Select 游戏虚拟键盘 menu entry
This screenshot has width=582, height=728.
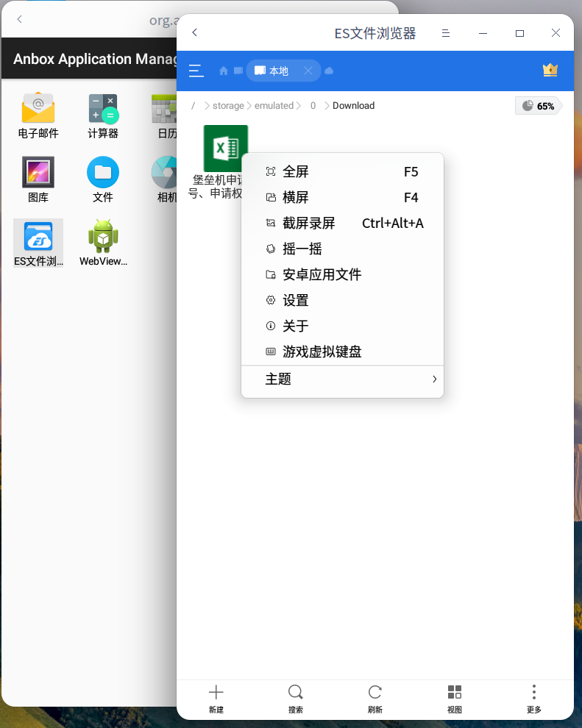(342, 351)
